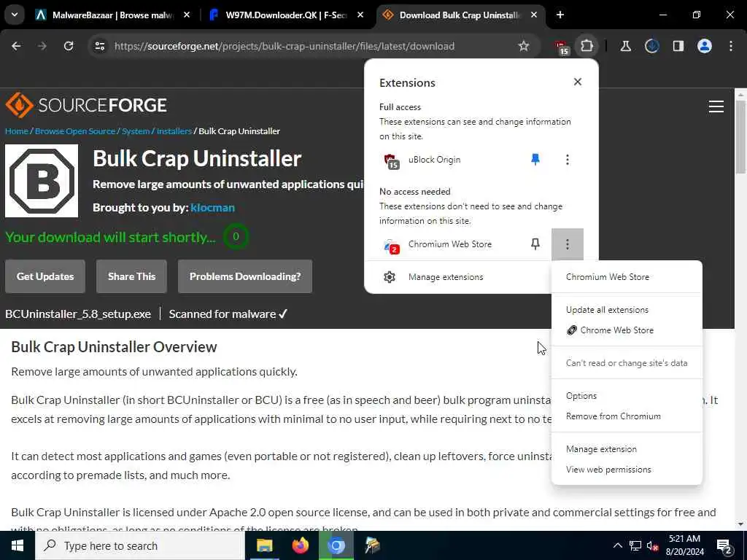Click the Bulk Crap Uninstaller project logo

pos(42,181)
